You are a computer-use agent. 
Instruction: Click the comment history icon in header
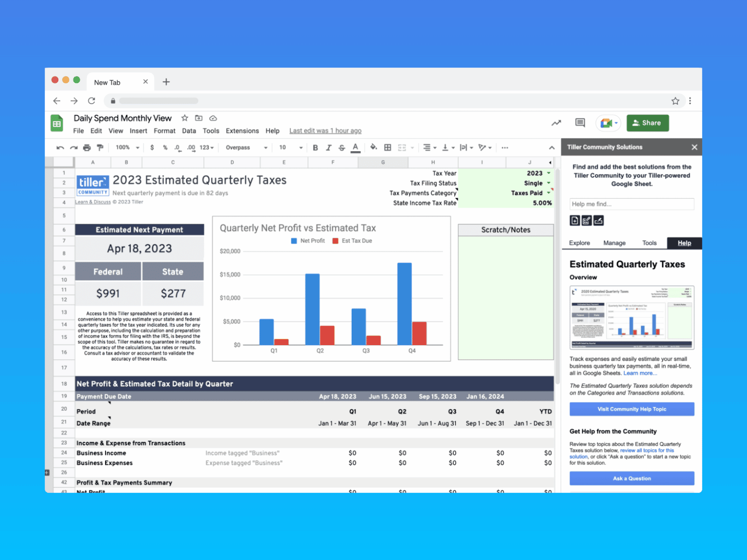coord(579,123)
